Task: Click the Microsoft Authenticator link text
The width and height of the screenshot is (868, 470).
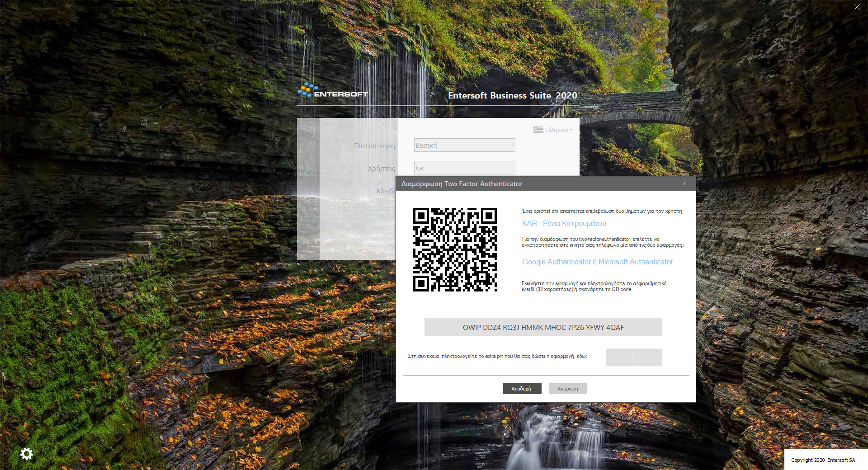Action: [636, 262]
